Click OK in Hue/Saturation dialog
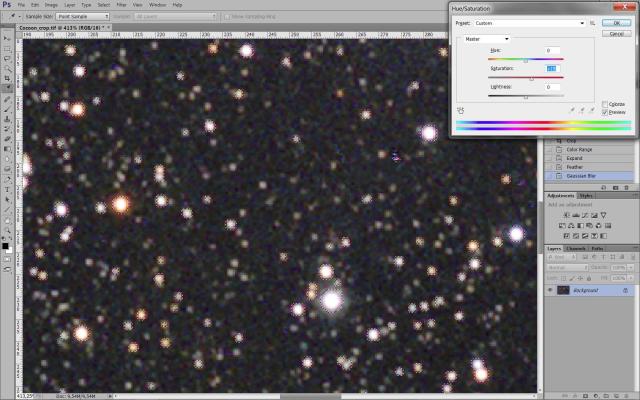Image resolution: width=640 pixels, height=400 pixels. pyautogui.click(x=614, y=21)
